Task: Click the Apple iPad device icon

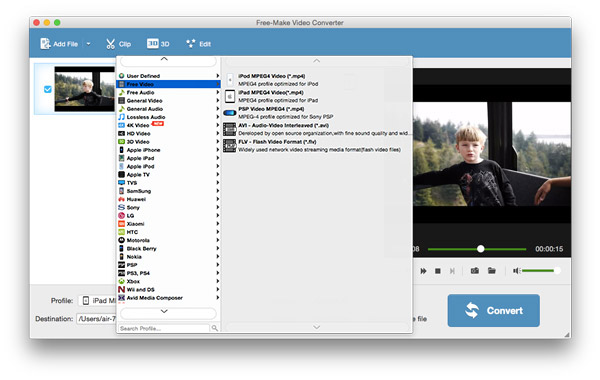Action: 121,158
